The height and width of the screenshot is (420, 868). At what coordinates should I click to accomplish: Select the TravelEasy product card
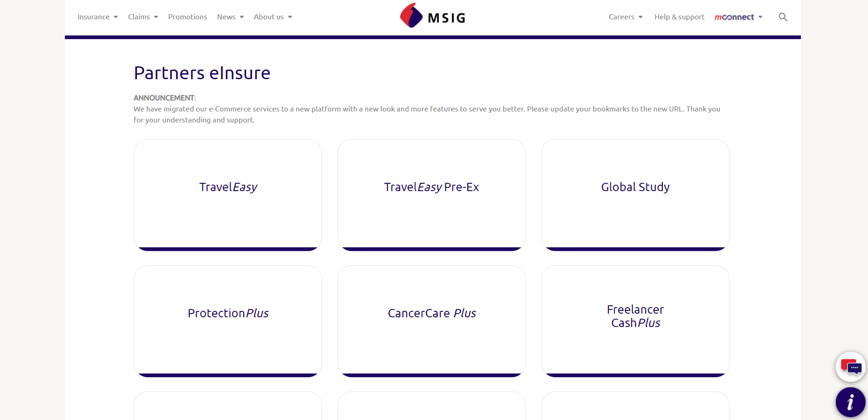[228, 195]
